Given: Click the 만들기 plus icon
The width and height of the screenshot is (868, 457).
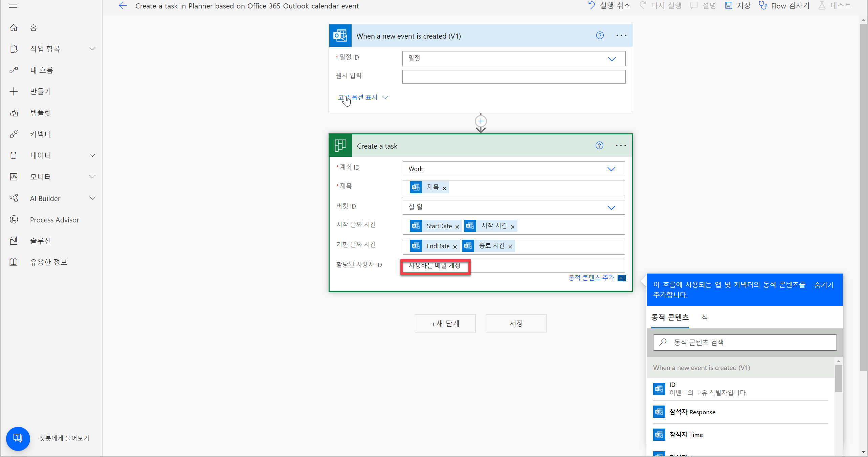Looking at the screenshot, I should [14, 91].
